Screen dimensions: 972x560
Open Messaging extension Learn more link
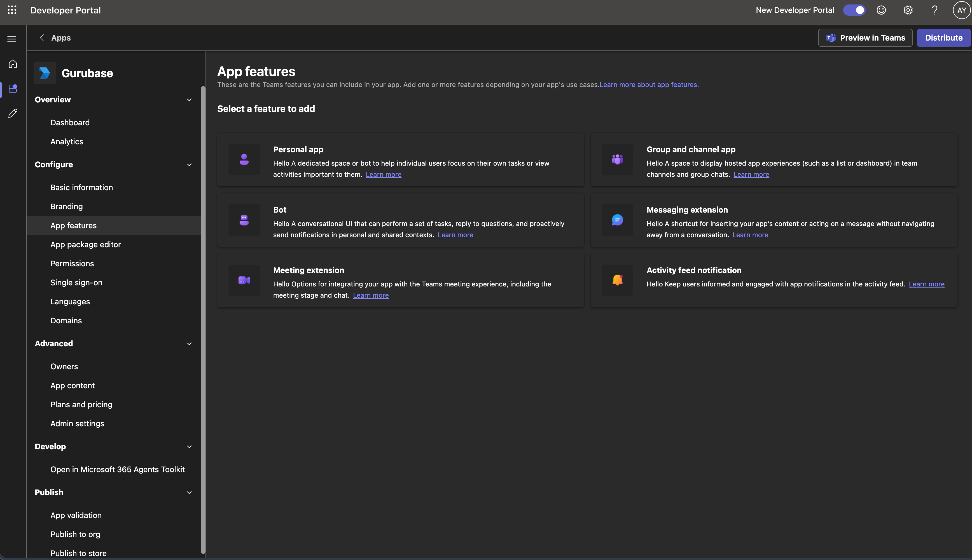coord(750,235)
